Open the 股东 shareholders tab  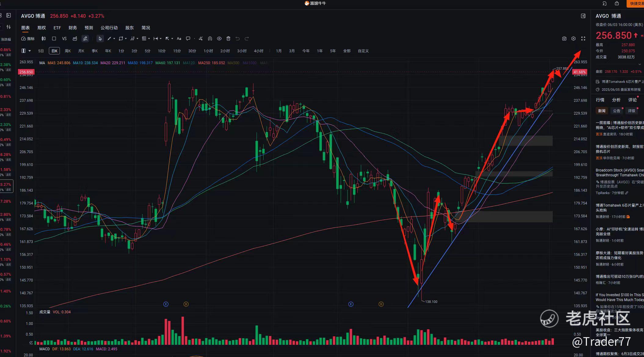[x=129, y=28]
